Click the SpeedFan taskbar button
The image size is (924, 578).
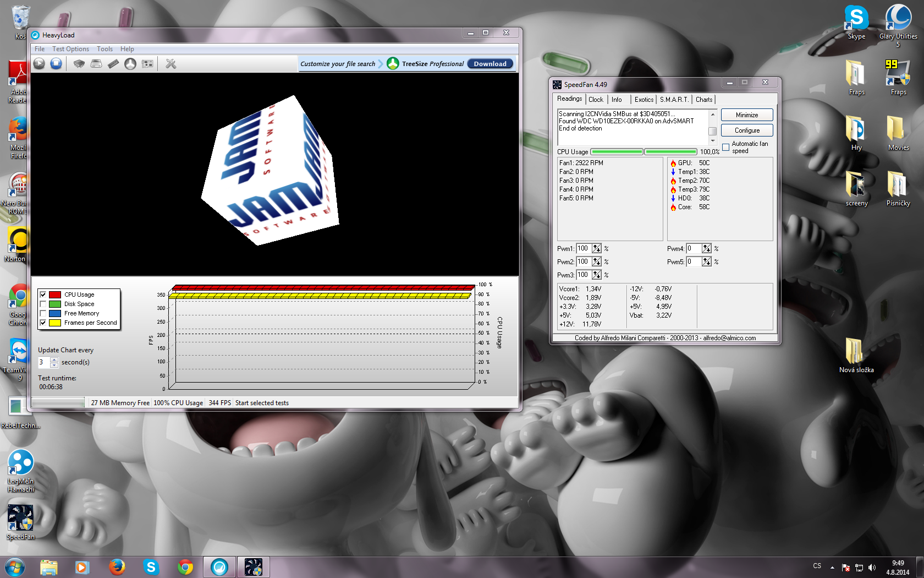(253, 567)
